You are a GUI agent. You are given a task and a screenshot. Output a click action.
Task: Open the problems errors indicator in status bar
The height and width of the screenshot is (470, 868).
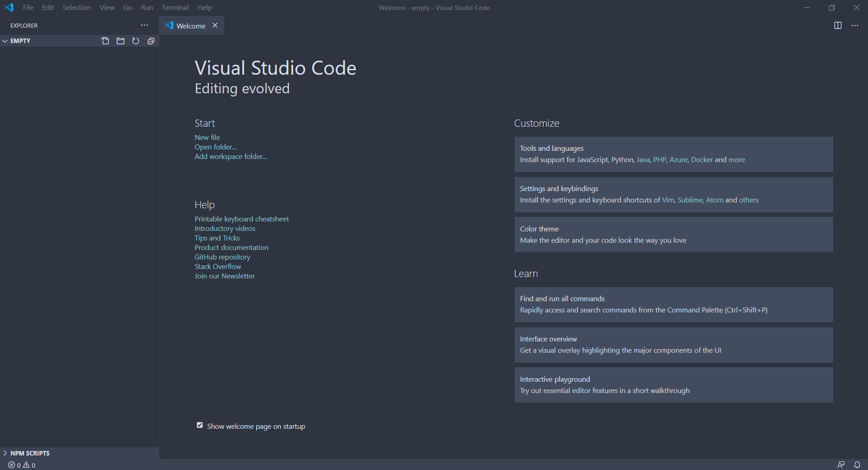[x=22, y=465]
